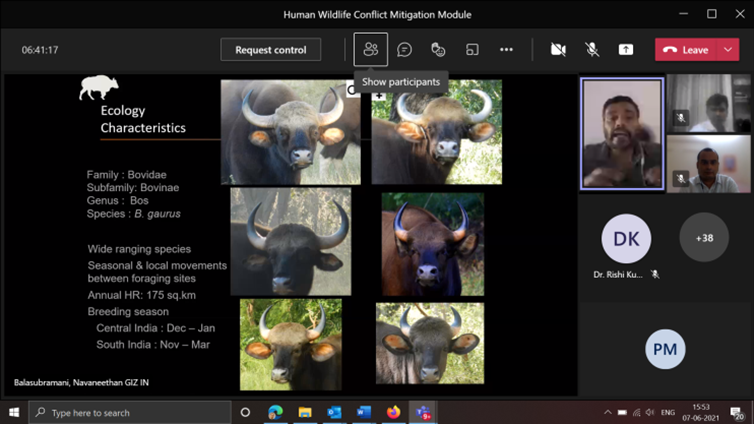Share content using the share tray icon
This screenshot has width=754, height=424.
pos(626,49)
